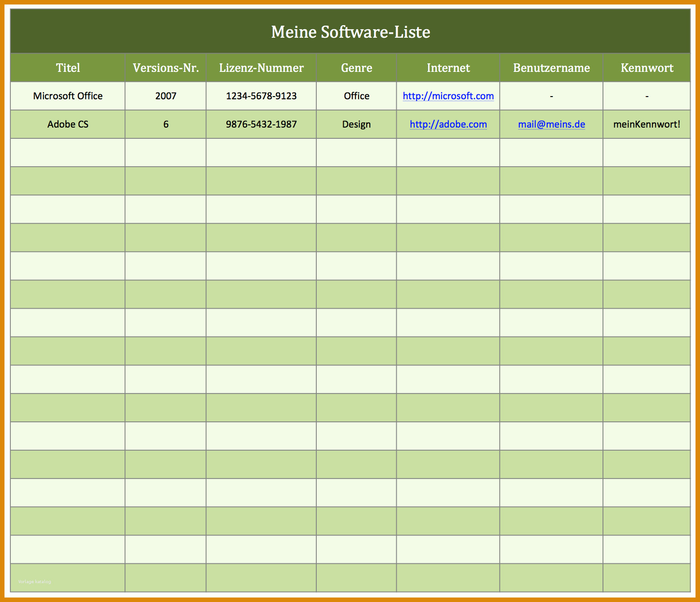Select the meinKennwort! password cell
The width and height of the screenshot is (700, 602).
647,124
